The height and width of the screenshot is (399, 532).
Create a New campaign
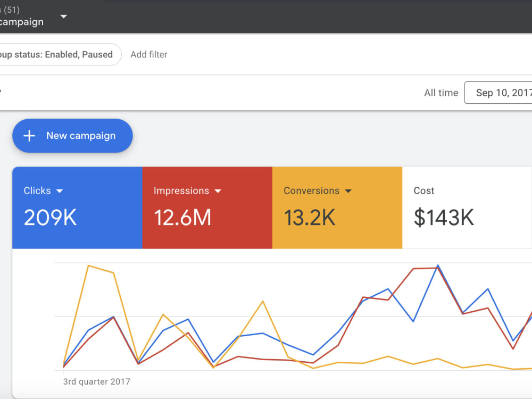click(72, 136)
